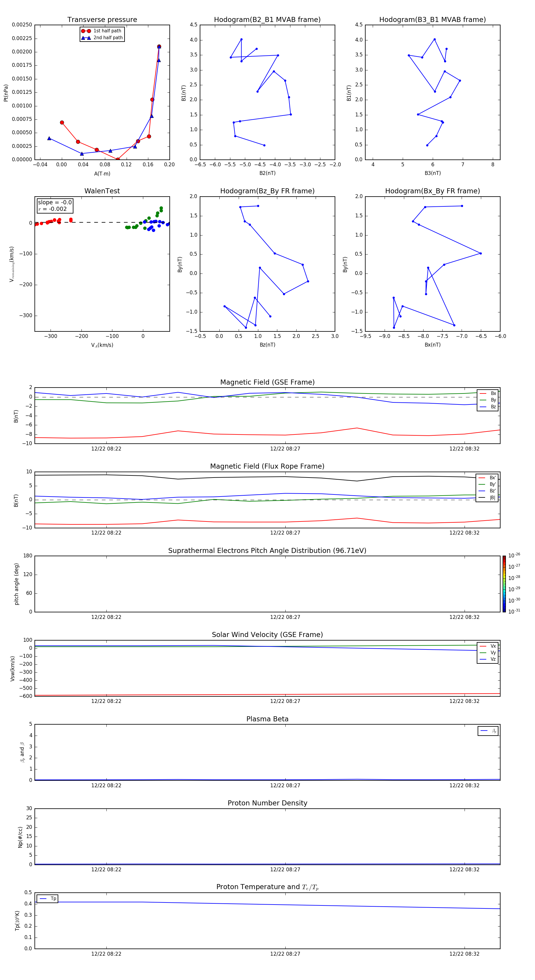
Task: Click the 'Hodogram(B2_B1 MVAB frame)' title
Action: tap(267, 20)
